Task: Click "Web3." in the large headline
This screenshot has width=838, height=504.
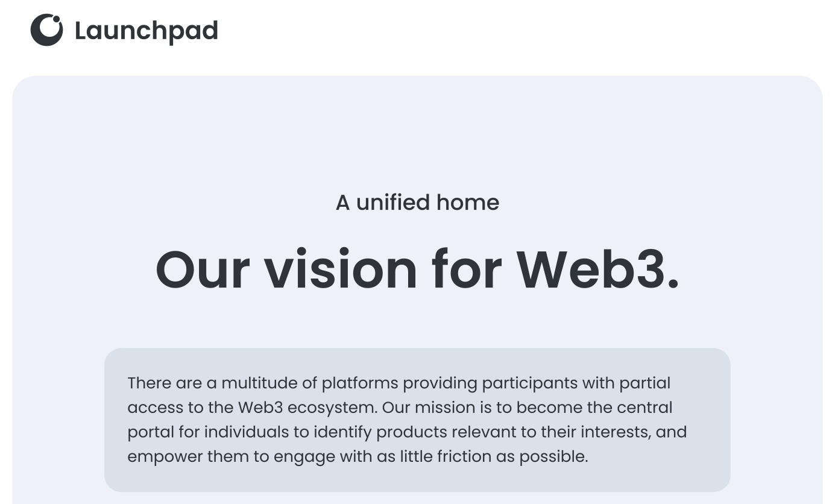Action: click(x=597, y=269)
